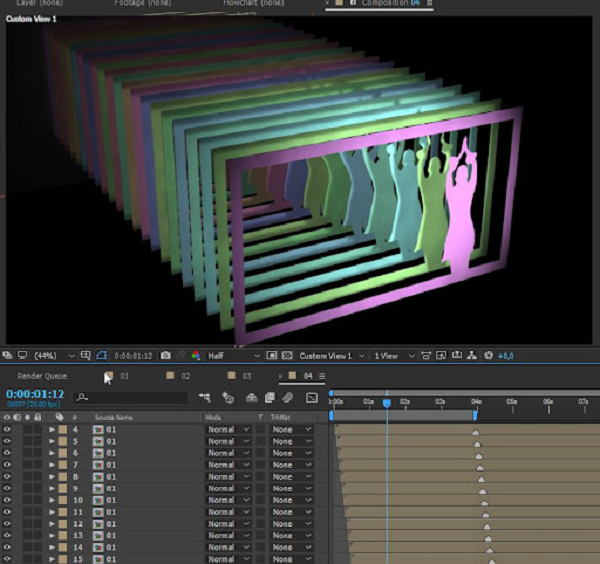Toggle the eye icon for layer 15

[8, 558]
